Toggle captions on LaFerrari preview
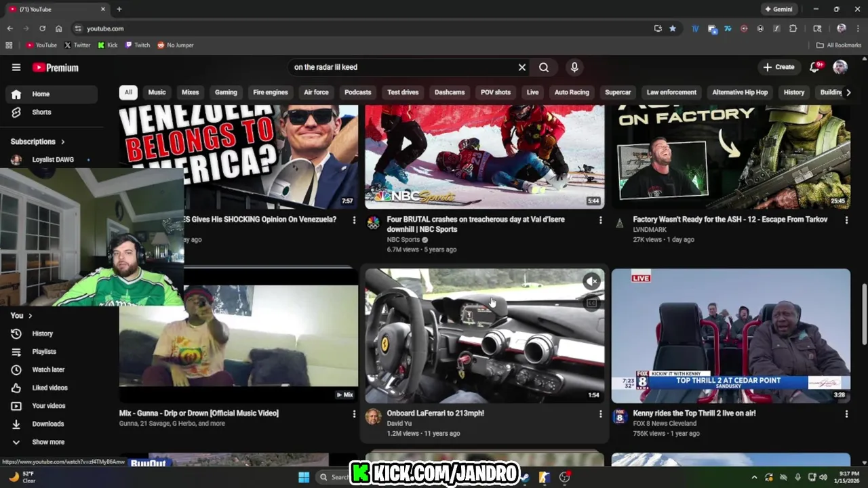The width and height of the screenshot is (868, 488). point(592,303)
